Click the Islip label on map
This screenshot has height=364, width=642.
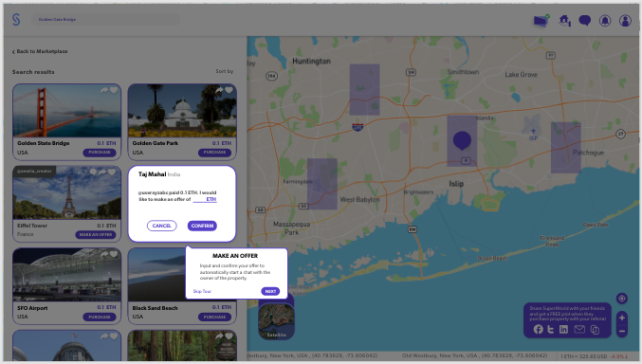pos(456,184)
